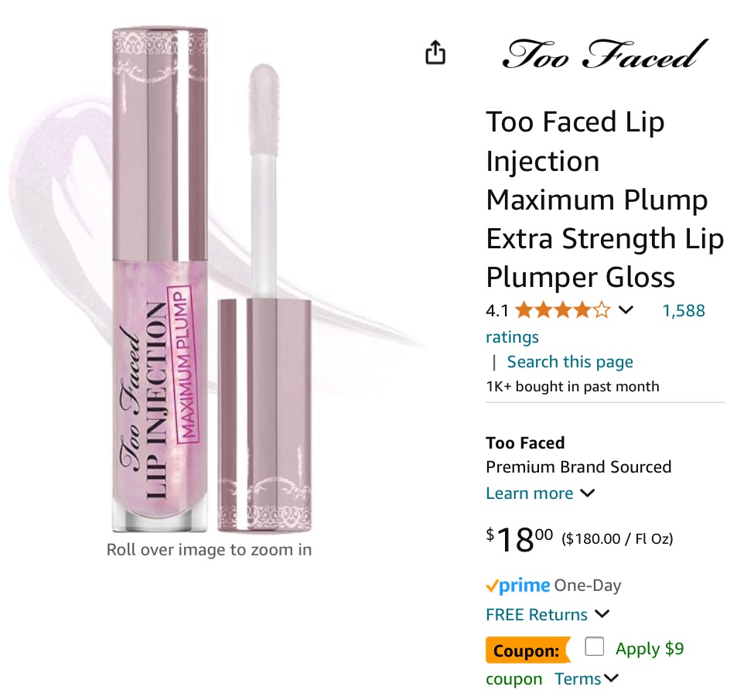This screenshot has width=737, height=700.
Task: Click the Too Faced script logo
Action: [x=604, y=54]
